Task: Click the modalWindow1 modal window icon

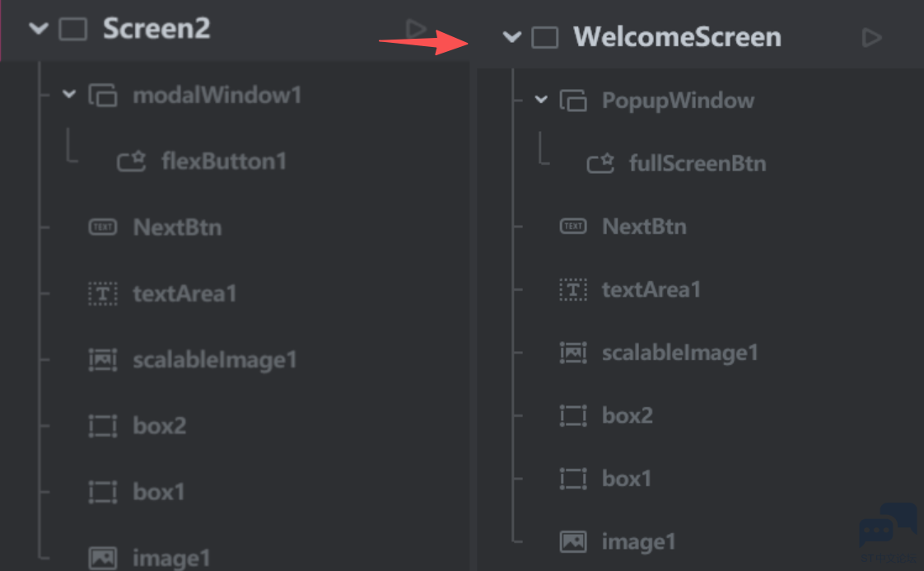Action: coord(103,96)
